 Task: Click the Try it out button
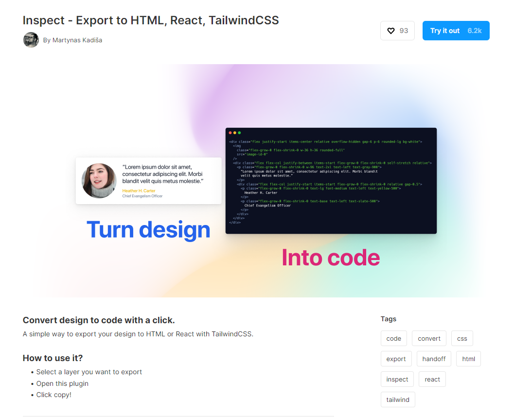[456, 31]
